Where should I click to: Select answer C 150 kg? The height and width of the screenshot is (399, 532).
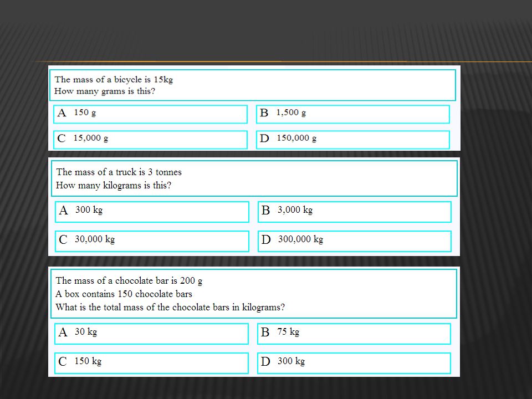tap(151, 363)
